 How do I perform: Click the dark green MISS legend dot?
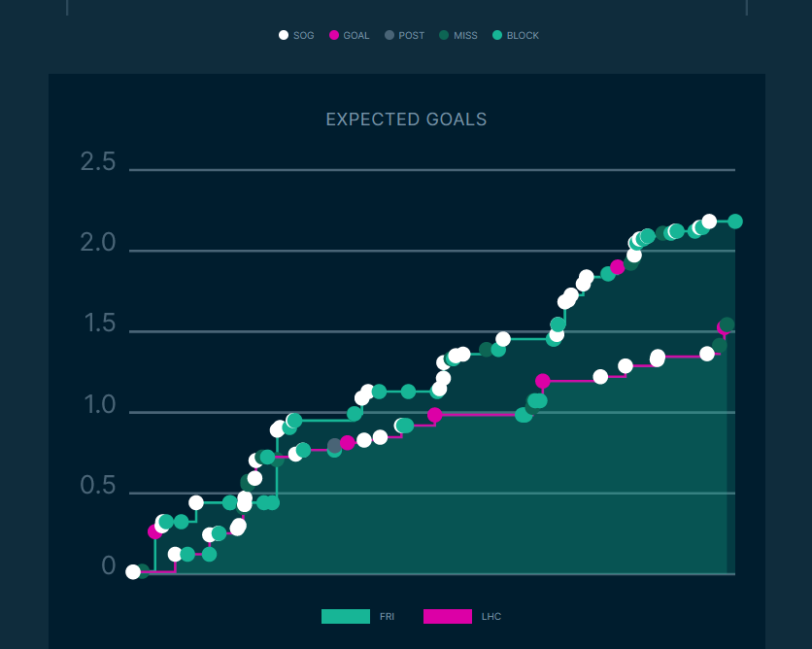(x=444, y=35)
